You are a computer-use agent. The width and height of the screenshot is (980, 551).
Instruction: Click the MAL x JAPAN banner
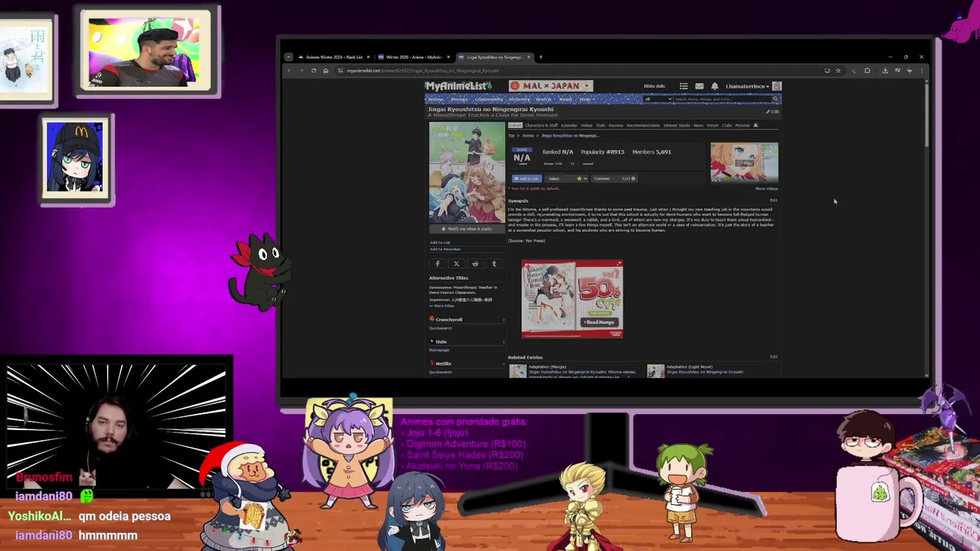tap(550, 86)
